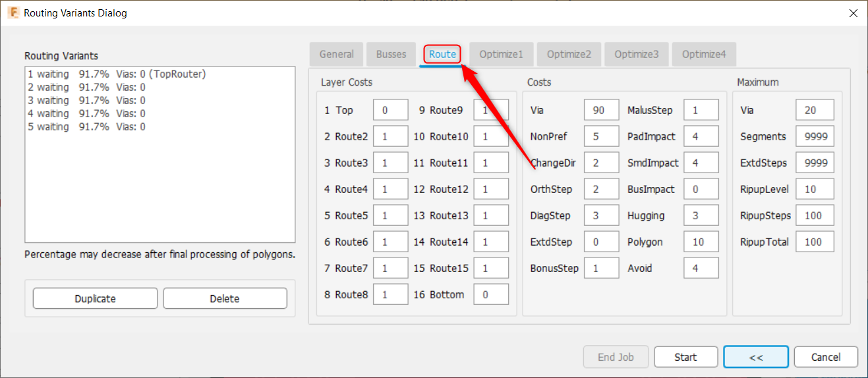
Task: Edit the RipupLevel maximum field
Action: click(x=815, y=190)
